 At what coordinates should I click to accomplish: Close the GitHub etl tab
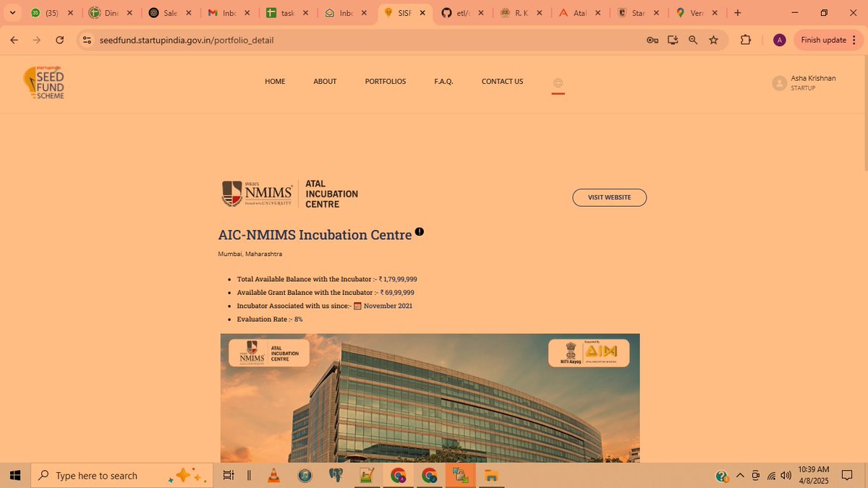click(x=481, y=13)
